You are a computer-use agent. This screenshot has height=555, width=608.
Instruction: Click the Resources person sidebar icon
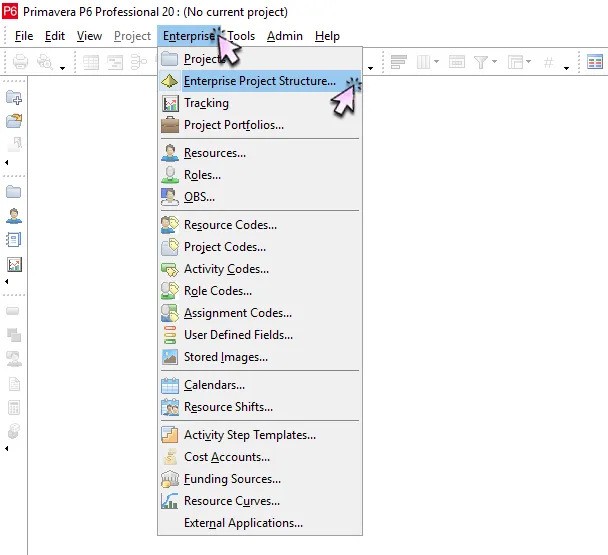click(x=14, y=216)
